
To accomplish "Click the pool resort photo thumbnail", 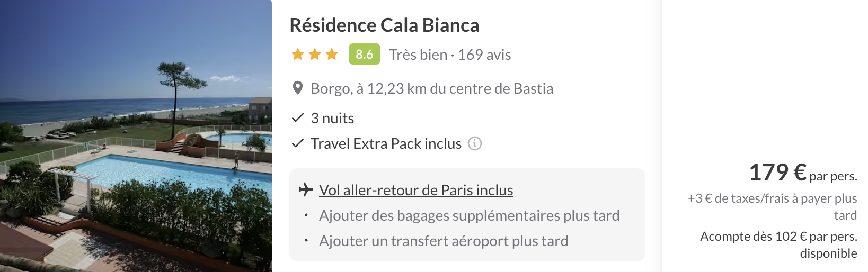I will [x=136, y=136].
